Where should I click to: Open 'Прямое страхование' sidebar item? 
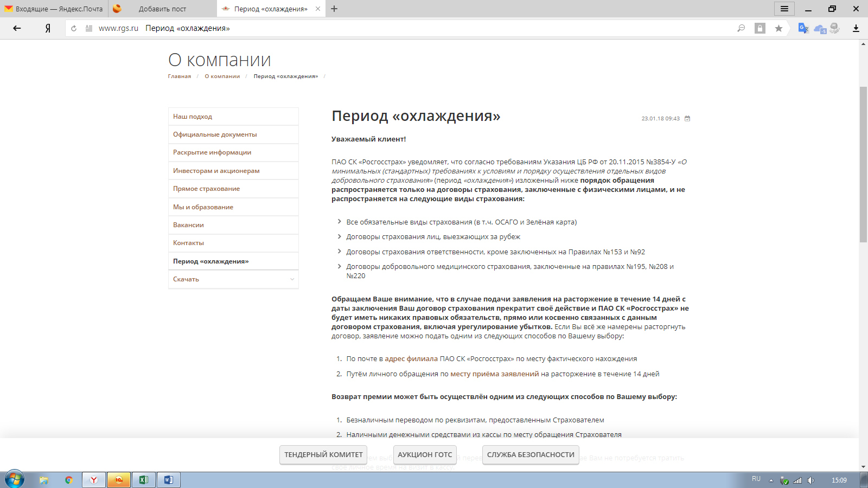coord(233,189)
